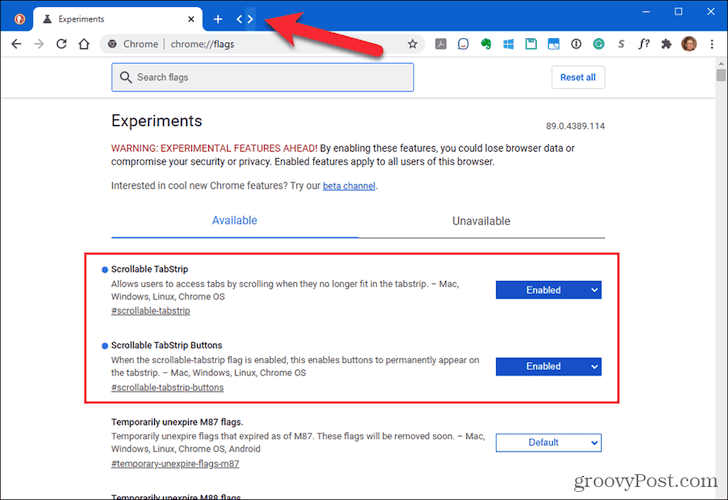This screenshot has height=500, width=728.
Task: Click the Search flags field
Action: [262, 78]
